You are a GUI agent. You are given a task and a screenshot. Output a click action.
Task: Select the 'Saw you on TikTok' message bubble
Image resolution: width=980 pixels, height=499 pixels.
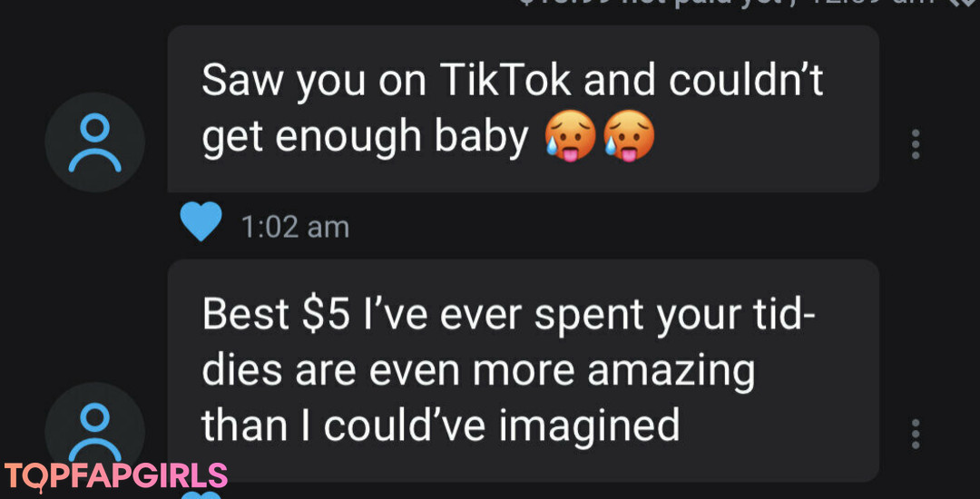pyautogui.click(x=524, y=109)
